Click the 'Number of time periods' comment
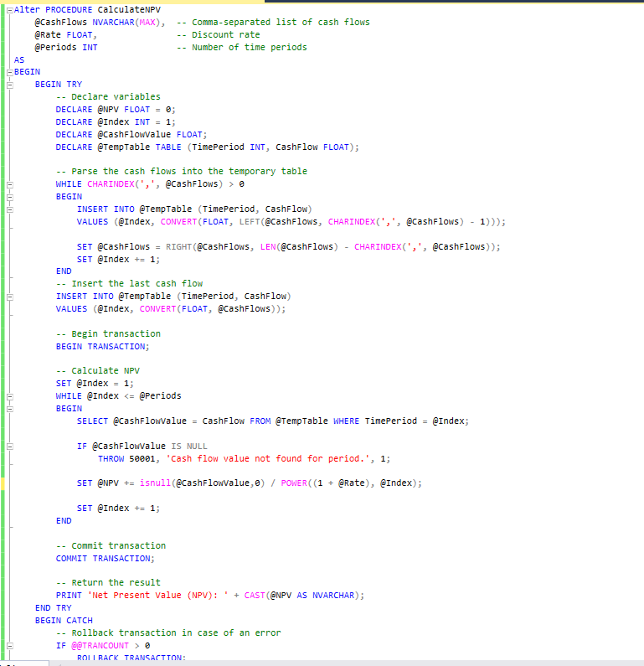 tap(241, 47)
